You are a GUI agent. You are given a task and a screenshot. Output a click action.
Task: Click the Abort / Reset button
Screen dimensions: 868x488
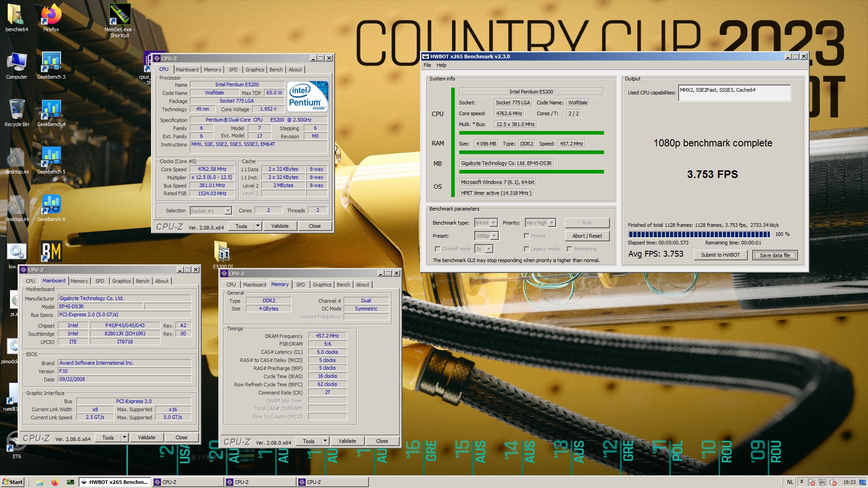pyautogui.click(x=587, y=236)
